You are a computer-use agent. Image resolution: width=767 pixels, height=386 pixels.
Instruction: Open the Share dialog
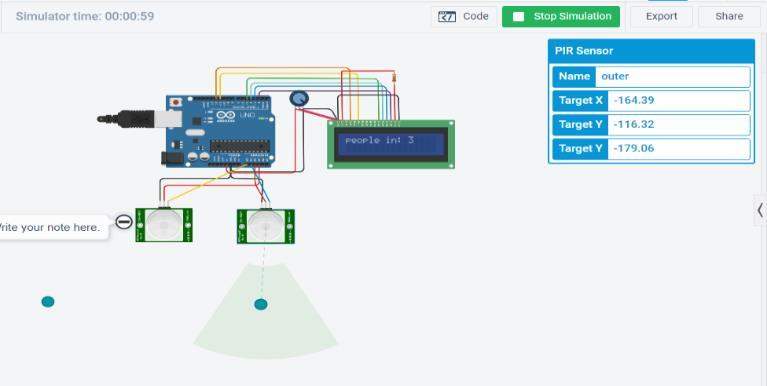point(729,17)
